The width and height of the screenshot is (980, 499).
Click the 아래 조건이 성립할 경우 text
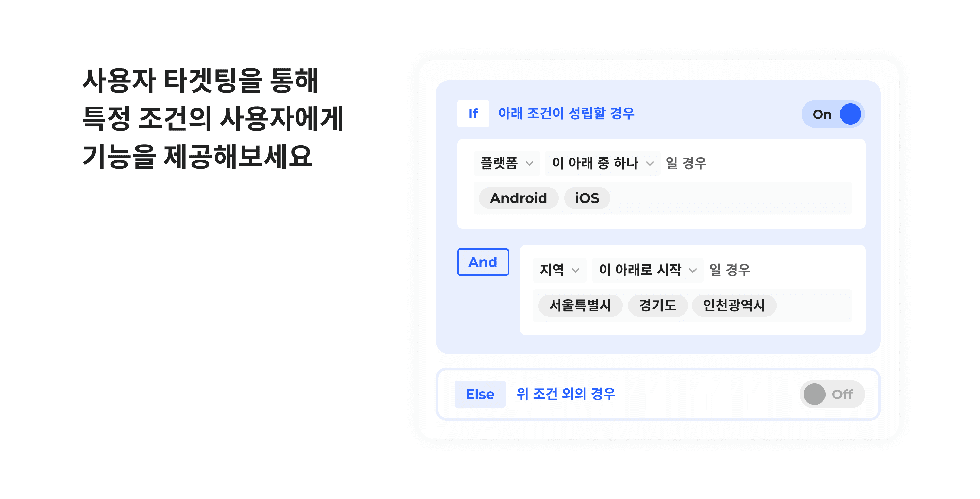tap(566, 113)
